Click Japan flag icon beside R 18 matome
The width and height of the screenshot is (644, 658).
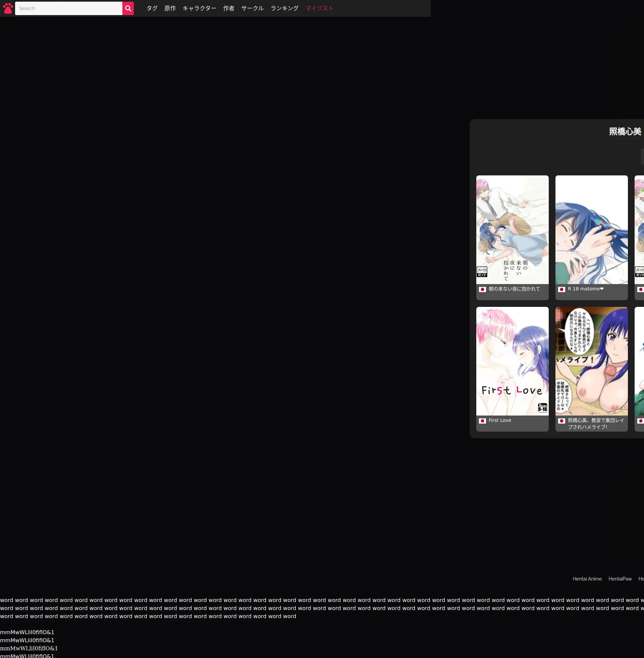561,289
